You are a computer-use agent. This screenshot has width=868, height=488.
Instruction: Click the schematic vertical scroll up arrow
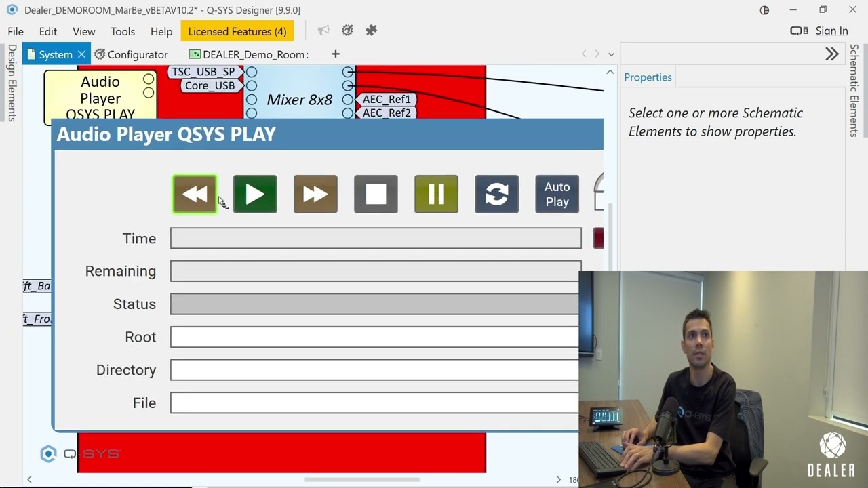pyautogui.click(x=610, y=72)
